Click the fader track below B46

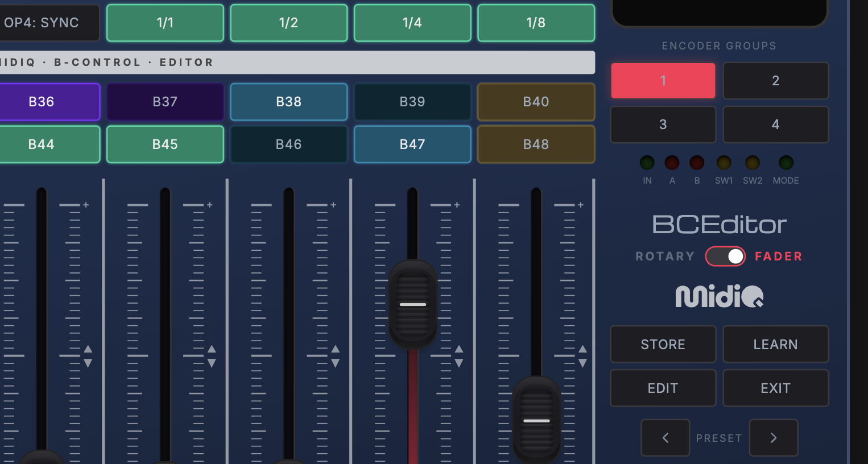point(289,324)
